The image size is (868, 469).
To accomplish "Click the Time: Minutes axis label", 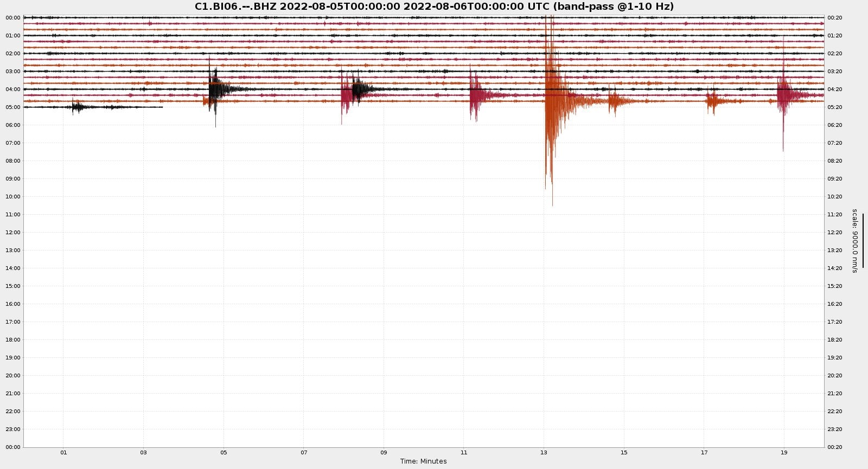I will click(x=424, y=461).
